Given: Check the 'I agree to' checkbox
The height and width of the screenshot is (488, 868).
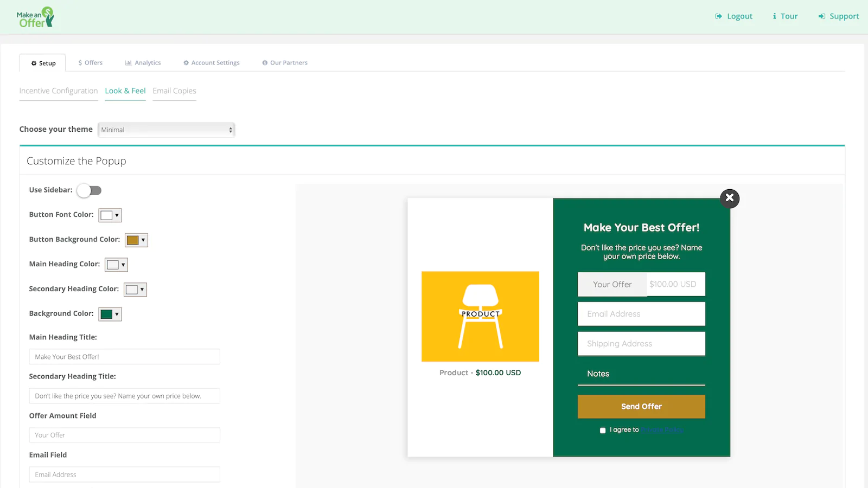Looking at the screenshot, I should [x=603, y=431].
